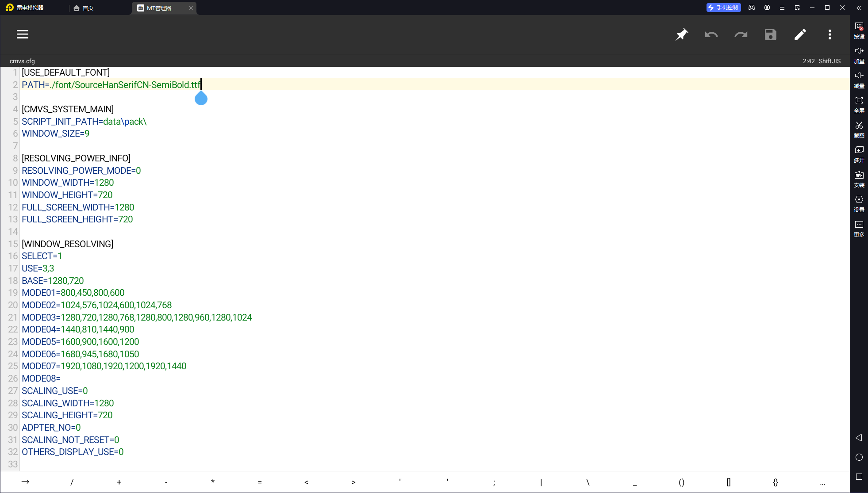Viewport: 868px width, 493px height.
Task: Toggle edit mode with pencil icon
Action: point(800,34)
